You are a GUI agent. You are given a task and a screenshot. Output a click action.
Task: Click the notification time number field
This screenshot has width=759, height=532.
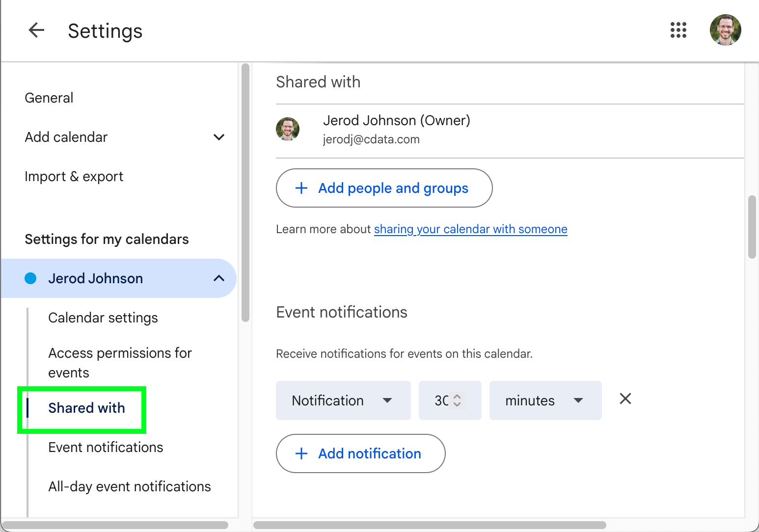point(442,400)
